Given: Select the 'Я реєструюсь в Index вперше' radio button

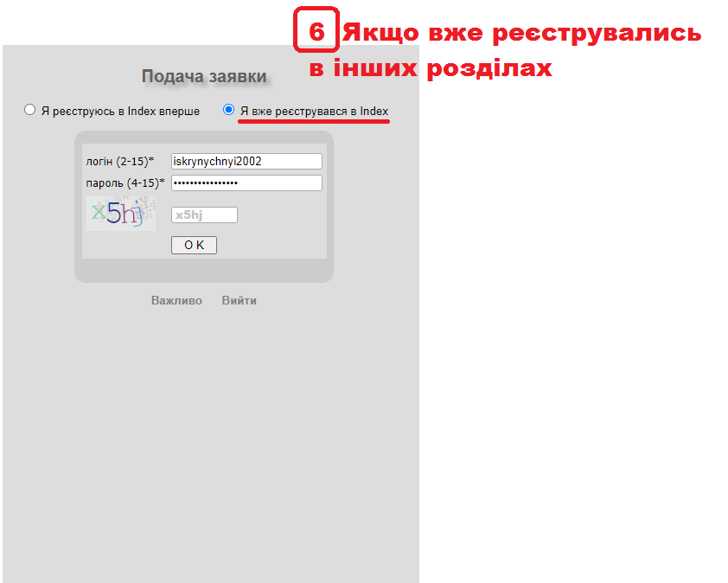Looking at the screenshot, I should tap(30, 110).
